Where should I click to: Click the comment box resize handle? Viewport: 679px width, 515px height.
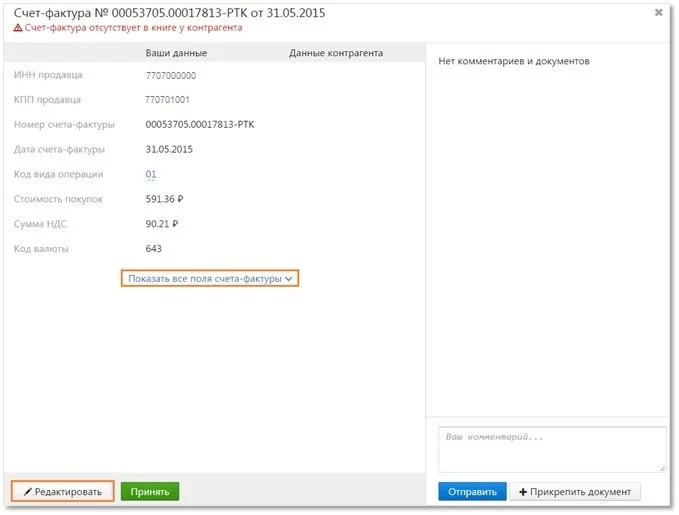coord(661,466)
